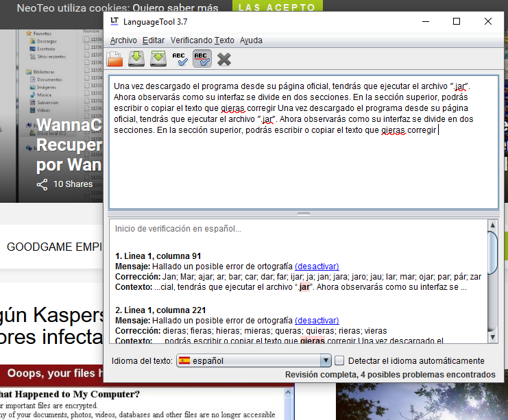Click the results panel scrollbar thumb

[492, 253]
